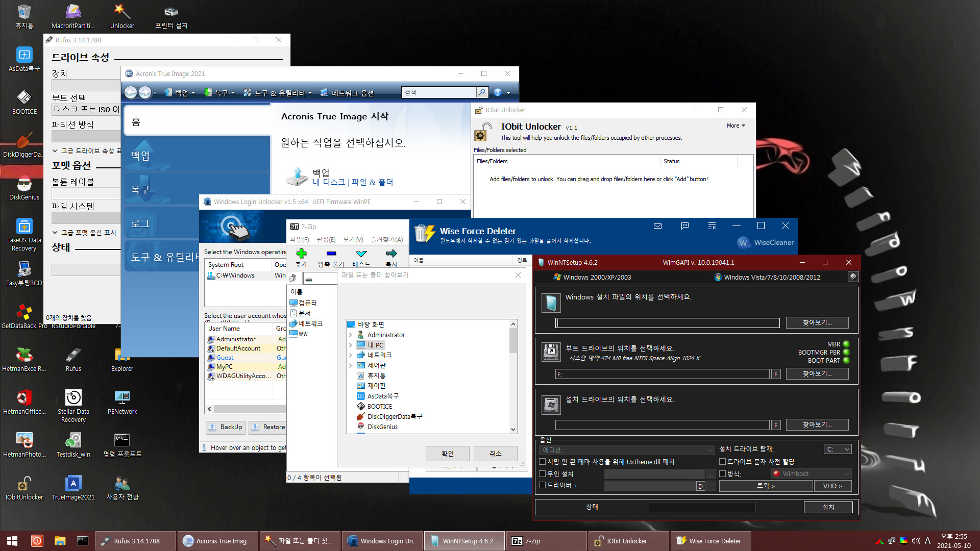Click WinNTSetup top-right disk tool icon
The image size is (980, 551).
coord(853,277)
